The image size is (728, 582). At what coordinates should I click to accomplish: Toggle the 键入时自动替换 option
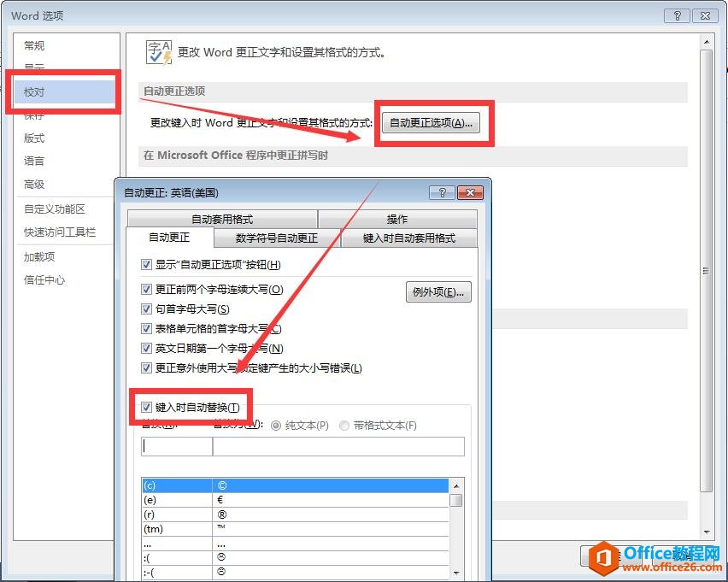coord(146,408)
